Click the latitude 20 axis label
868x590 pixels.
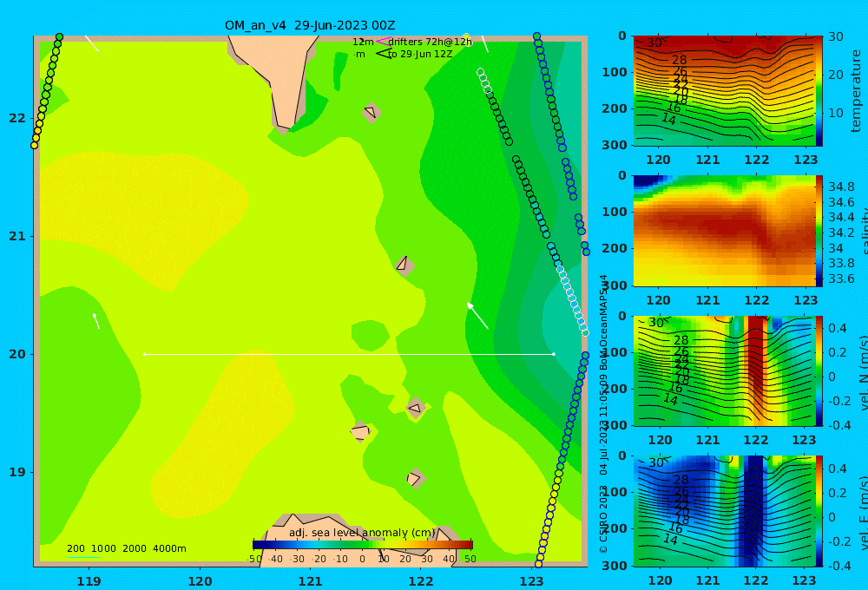[17, 354]
